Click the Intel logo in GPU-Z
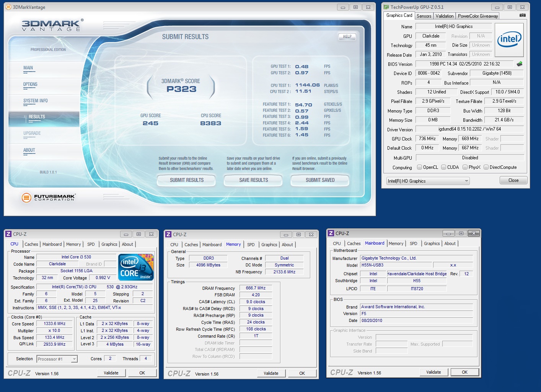 [509, 40]
